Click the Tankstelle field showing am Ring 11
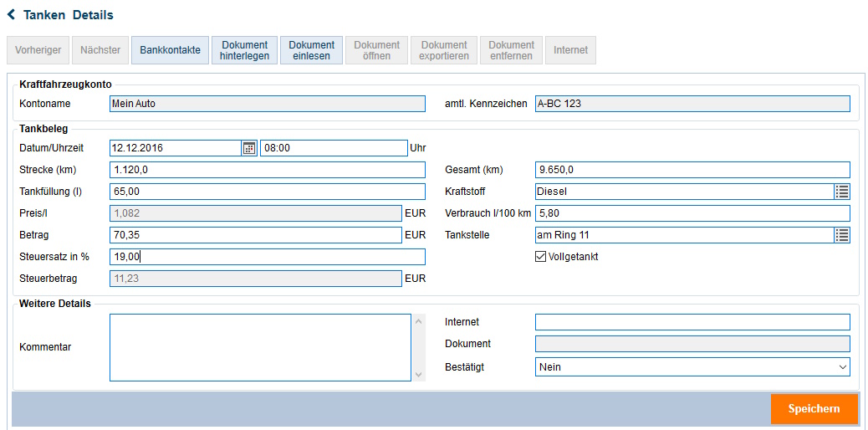This screenshot has height=430, width=868. coord(685,235)
